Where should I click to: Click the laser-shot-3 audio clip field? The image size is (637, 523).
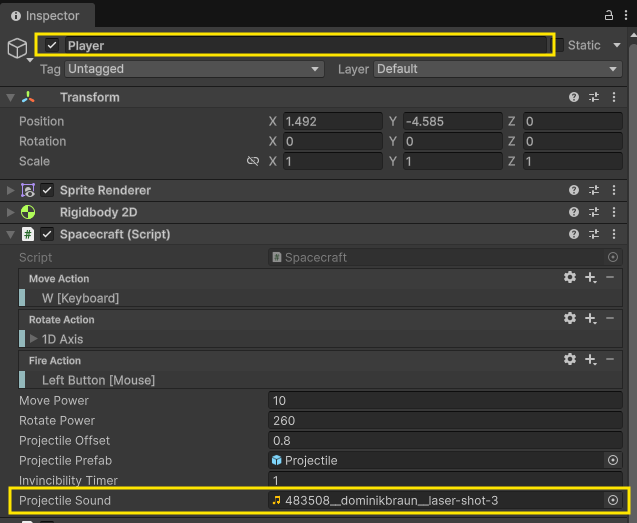437,500
